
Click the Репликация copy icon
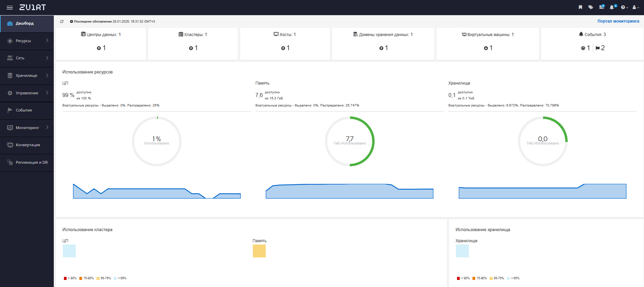[x=10, y=162]
